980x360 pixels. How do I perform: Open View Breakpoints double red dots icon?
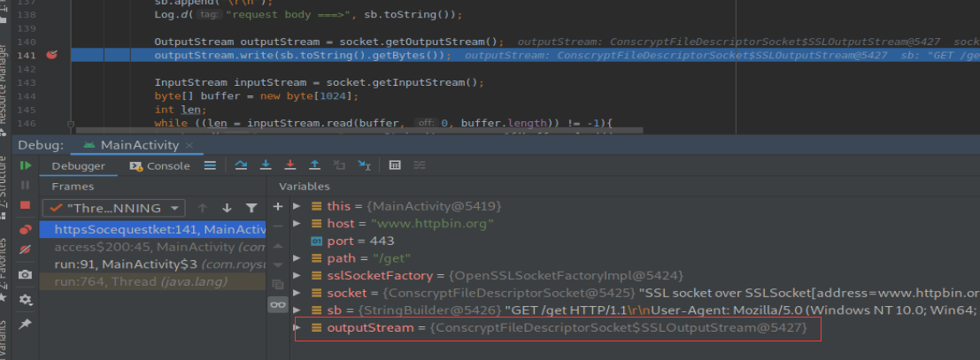(26, 229)
